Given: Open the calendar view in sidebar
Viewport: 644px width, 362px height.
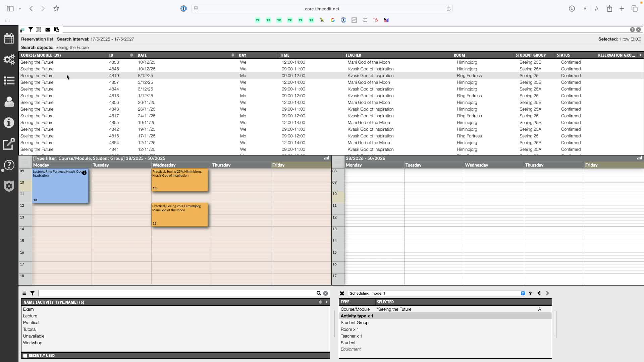Looking at the screenshot, I should [x=9, y=38].
